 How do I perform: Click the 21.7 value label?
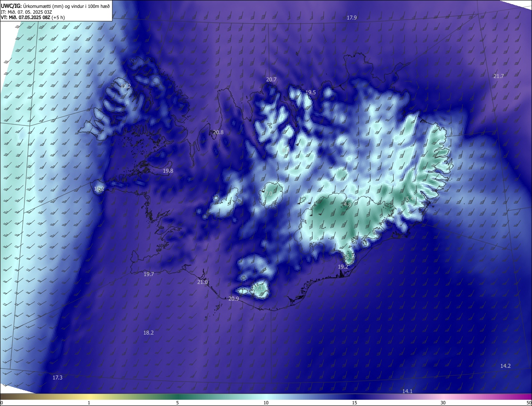pyautogui.click(x=498, y=76)
